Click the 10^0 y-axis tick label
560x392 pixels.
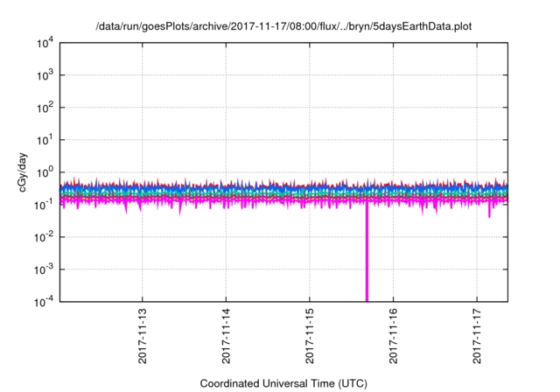[45, 172]
